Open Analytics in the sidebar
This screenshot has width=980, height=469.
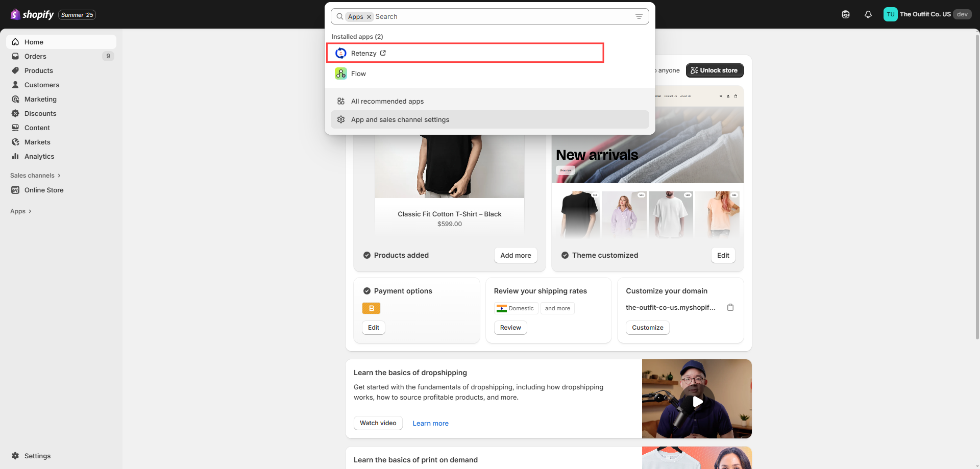[x=39, y=156]
